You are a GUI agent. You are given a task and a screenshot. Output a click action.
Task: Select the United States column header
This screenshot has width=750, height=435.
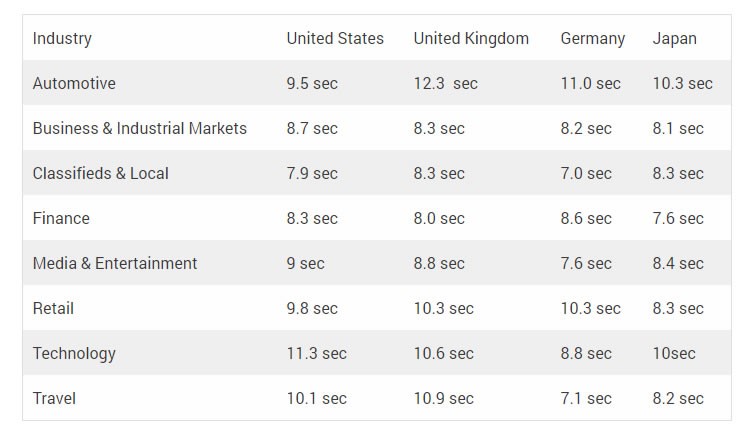(x=335, y=38)
